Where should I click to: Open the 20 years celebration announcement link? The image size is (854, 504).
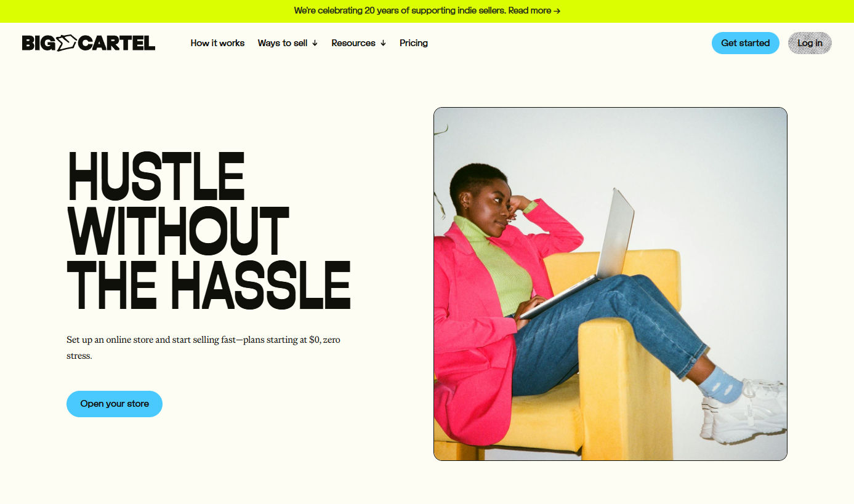[427, 10]
